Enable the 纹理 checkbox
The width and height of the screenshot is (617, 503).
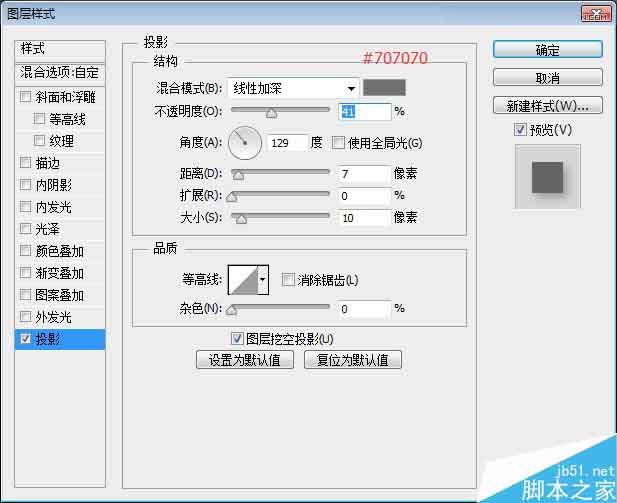(39, 141)
